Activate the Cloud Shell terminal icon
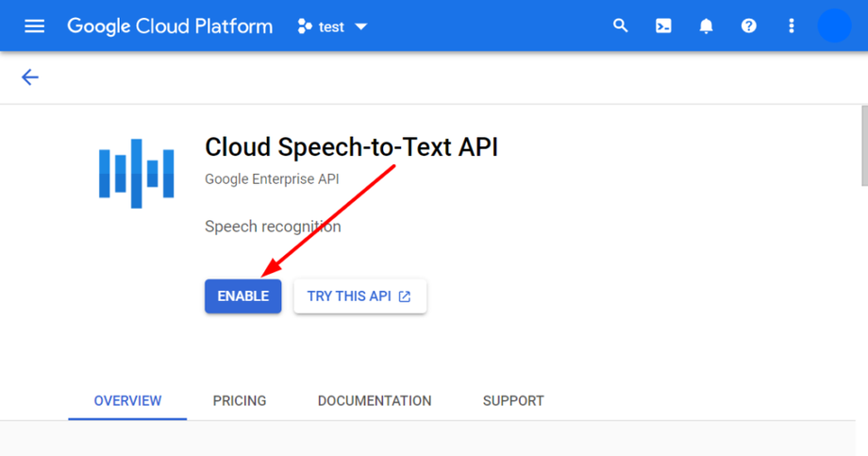868x456 pixels. coord(663,26)
